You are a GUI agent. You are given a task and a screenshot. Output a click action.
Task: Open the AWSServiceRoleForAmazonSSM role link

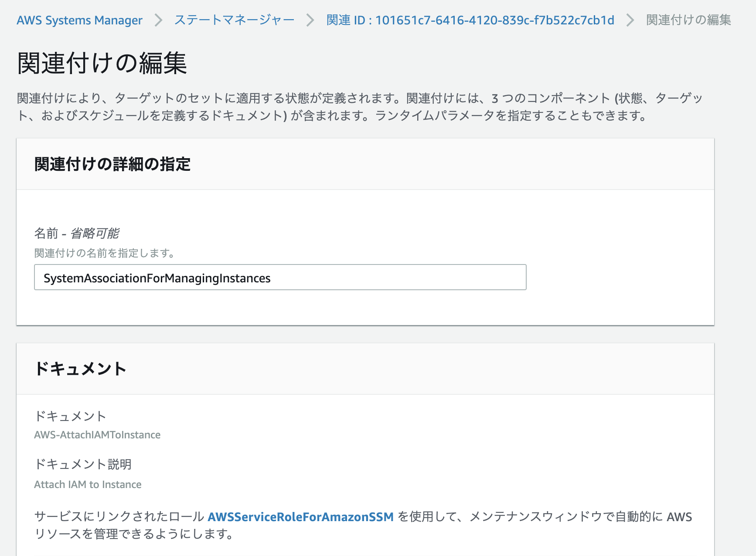pos(301,517)
